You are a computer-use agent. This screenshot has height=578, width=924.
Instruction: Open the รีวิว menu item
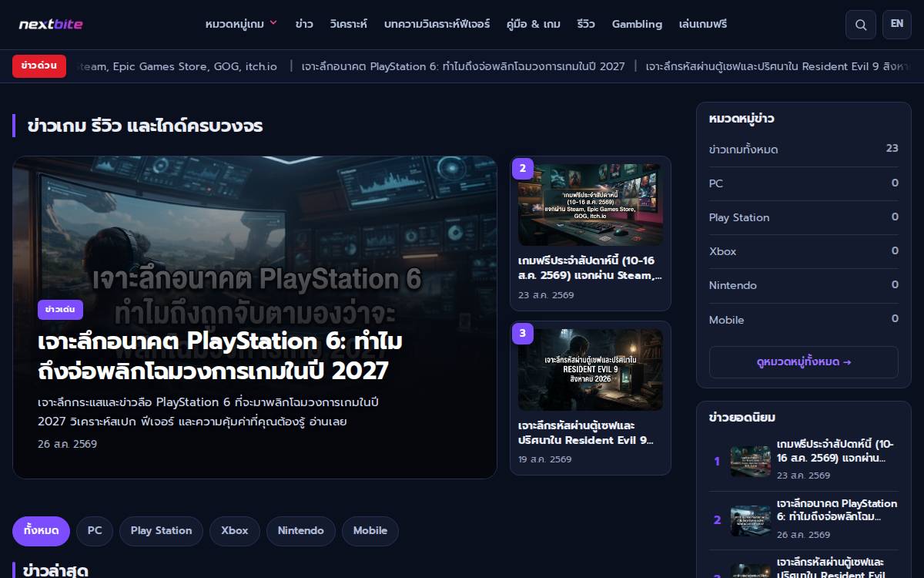click(x=586, y=24)
